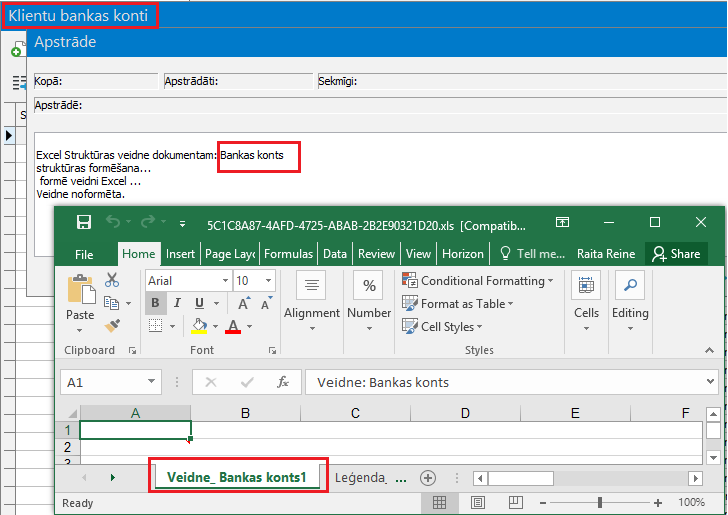Image resolution: width=728 pixels, height=515 pixels.
Task: Click the Format Painter brush icon
Action: point(112,325)
